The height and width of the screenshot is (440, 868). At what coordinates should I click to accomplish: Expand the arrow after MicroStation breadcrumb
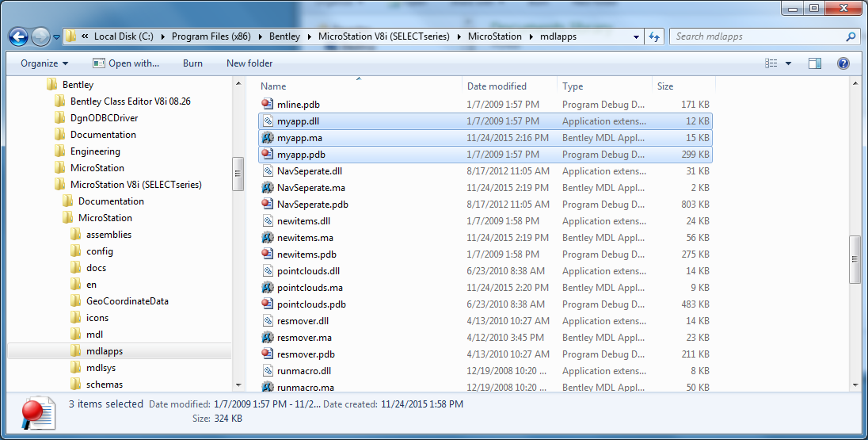pyautogui.click(x=531, y=36)
